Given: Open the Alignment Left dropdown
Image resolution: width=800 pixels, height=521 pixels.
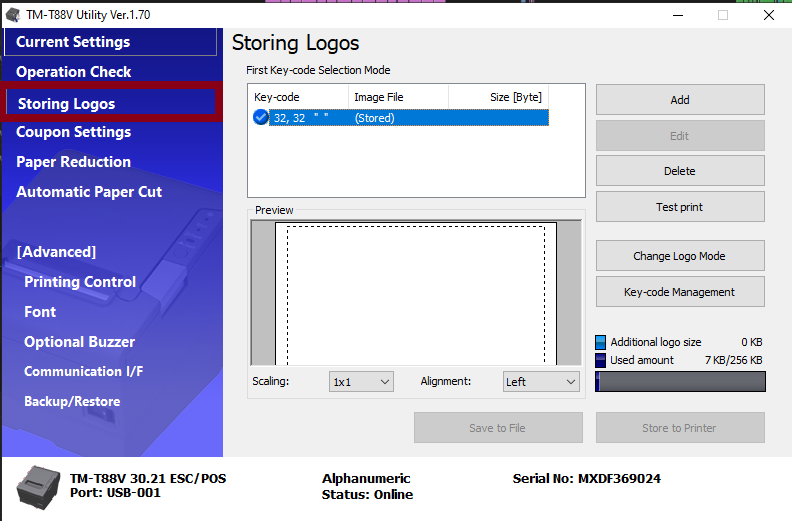Looking at the screenshot, I should click(x=541, y=382).
